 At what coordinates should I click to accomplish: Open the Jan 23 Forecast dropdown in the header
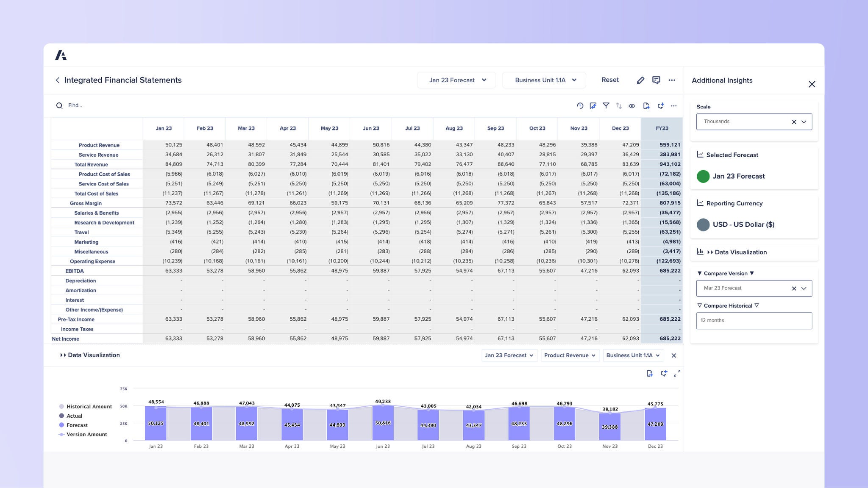click(456, 80)
